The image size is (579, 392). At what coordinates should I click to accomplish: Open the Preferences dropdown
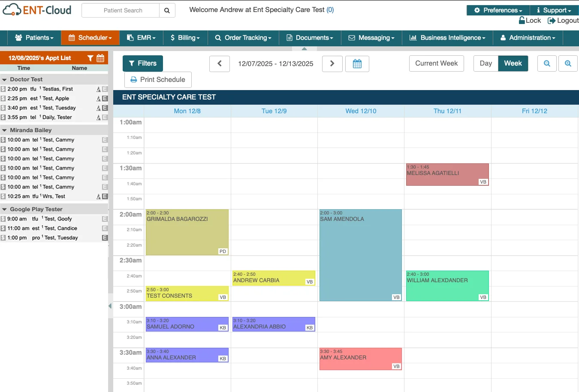tap(497, 10)
